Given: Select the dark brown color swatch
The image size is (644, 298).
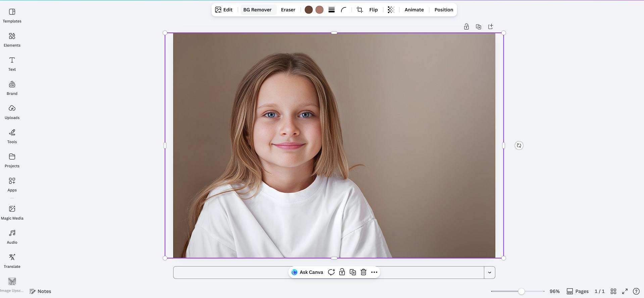Looking at the screenshot, I should tap(309, 10).
